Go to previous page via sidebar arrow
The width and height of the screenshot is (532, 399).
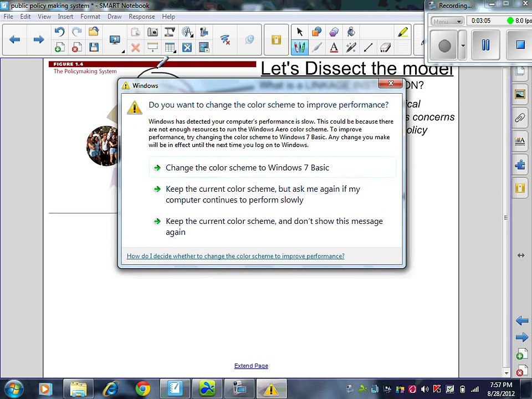pos(521,321)
